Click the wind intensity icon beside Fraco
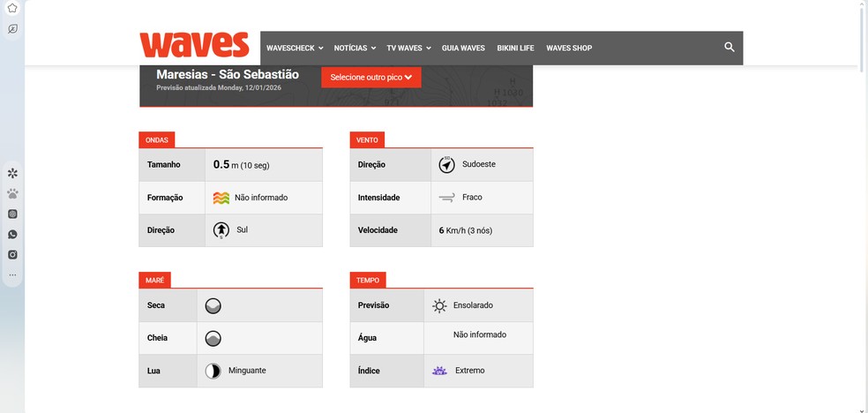 (446, 197)
